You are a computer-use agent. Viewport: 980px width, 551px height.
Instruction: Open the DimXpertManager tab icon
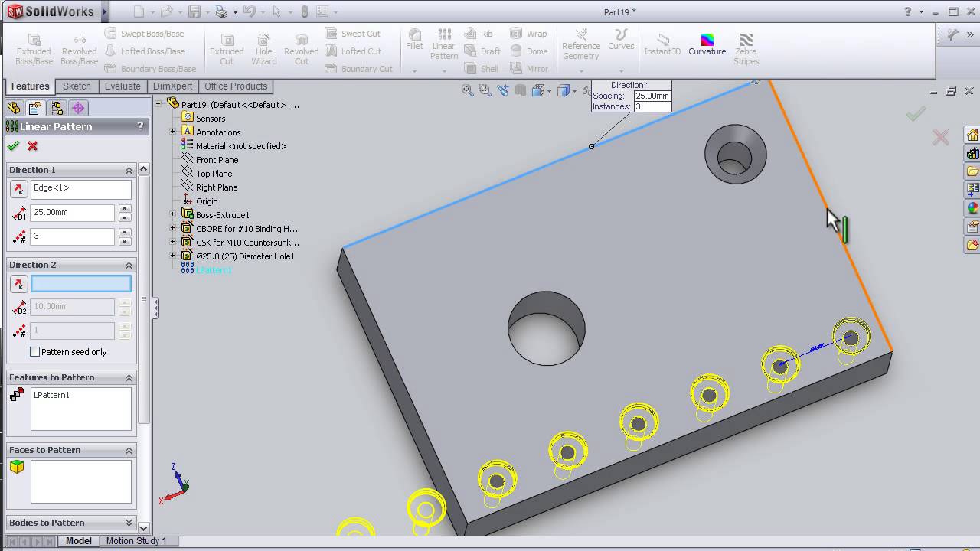click(x=79, y=108)
